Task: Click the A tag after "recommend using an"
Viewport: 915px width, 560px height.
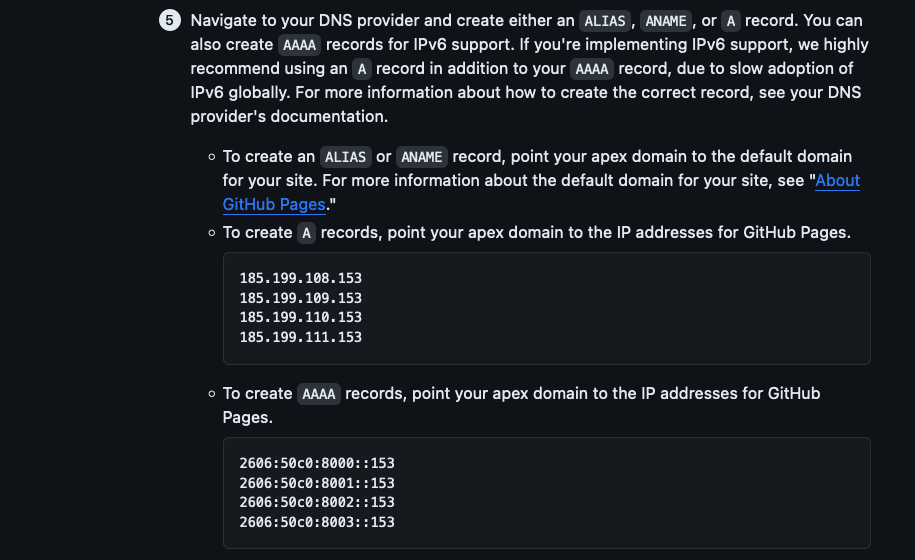Action: coord(362,69)
